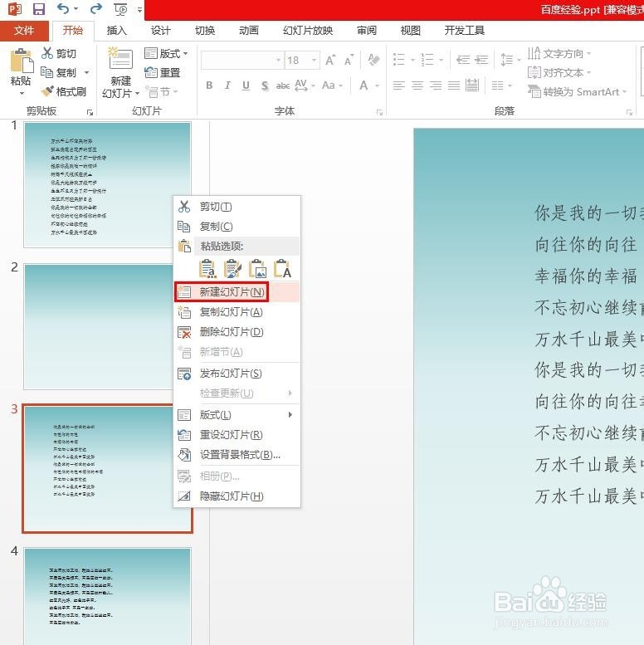
Task: Click the ribbon Copy (复制) button
Action: pos(59,73)
